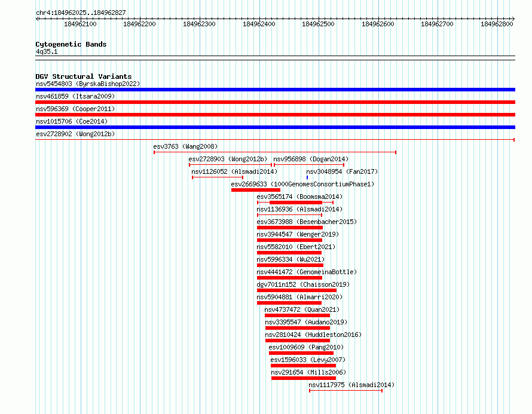This screenshot has width=532, height=414.
Task: Select the red bar under esv3673988
Action: (x=290, y=228)
